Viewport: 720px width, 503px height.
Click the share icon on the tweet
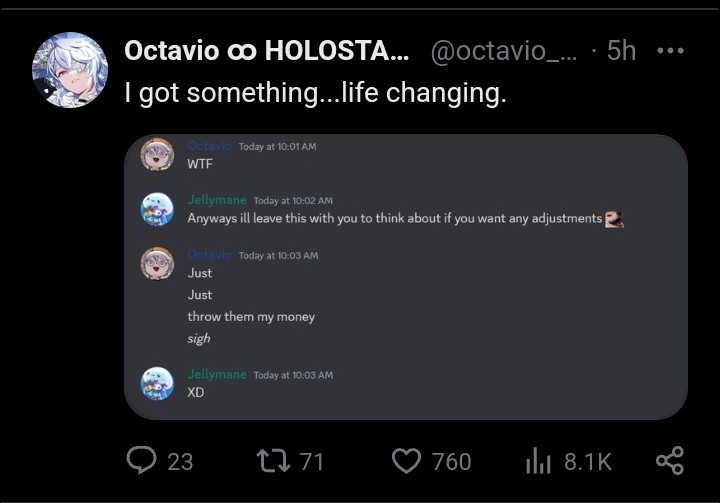coord(669,460)
